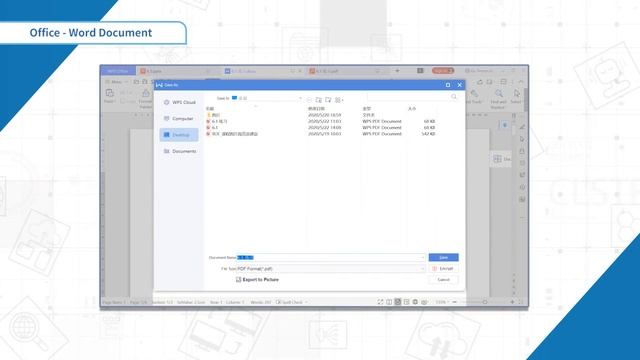
Task: Close the Save As dialog
Action: tap(460, 85)
